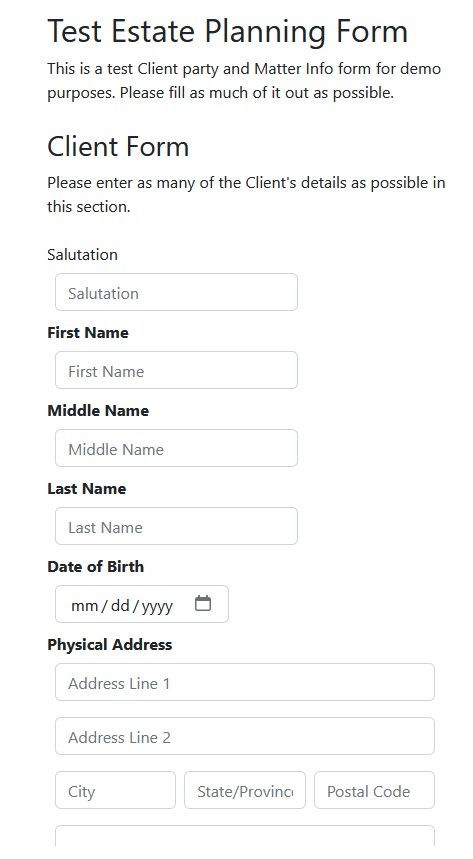Select the Middle Name input field
The width and height of the screenshot is (473, 859).
coord(176,448)
